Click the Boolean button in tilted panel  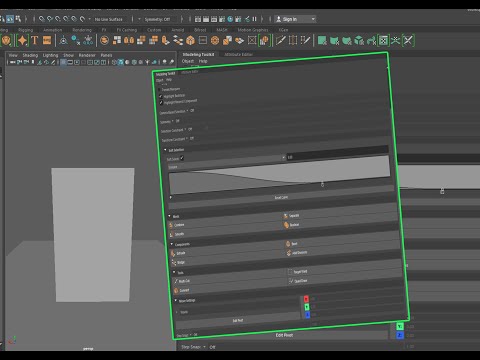pyautogui.click(x=291, y=225)
